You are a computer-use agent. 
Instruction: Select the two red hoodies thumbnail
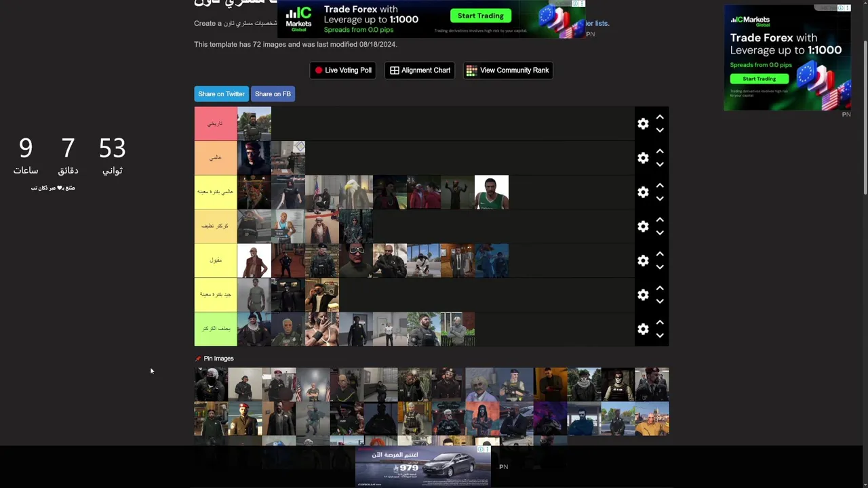[424, 192]
